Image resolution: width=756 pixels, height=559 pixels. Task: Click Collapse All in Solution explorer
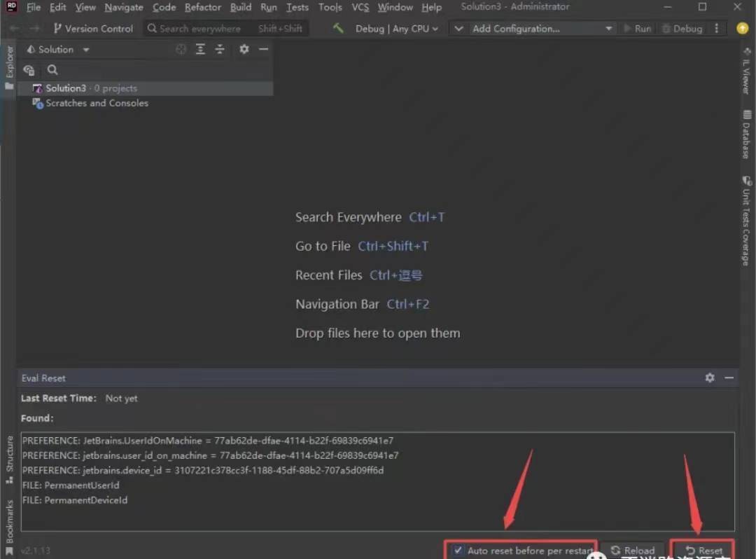pos(220,49)
